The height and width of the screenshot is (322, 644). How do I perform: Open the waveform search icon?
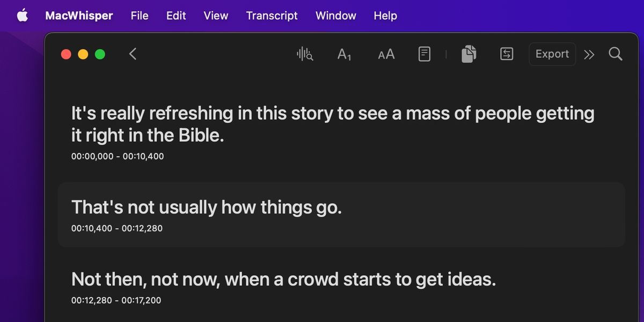[304, 54]
